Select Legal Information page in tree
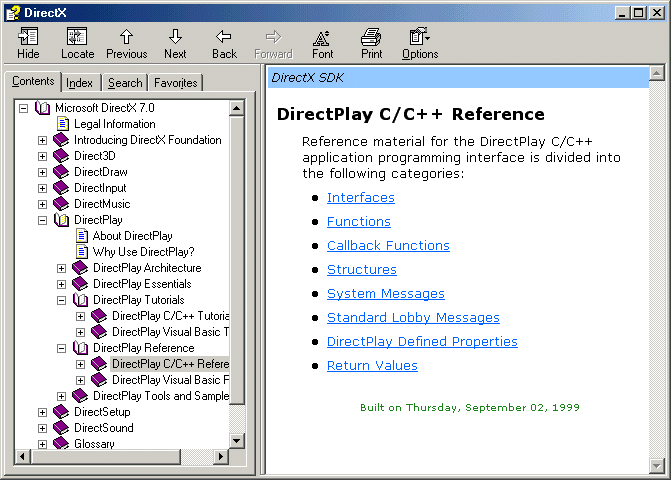The image size is (671, 480). 114,124
